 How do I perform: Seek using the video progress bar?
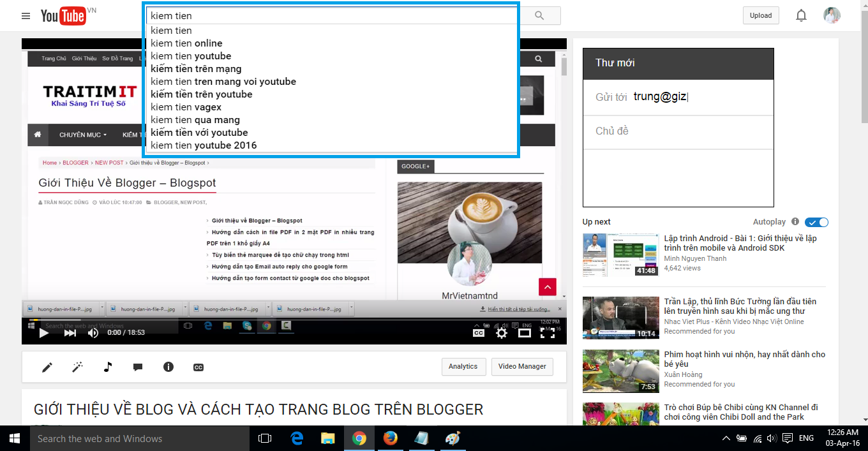(294, 320)
